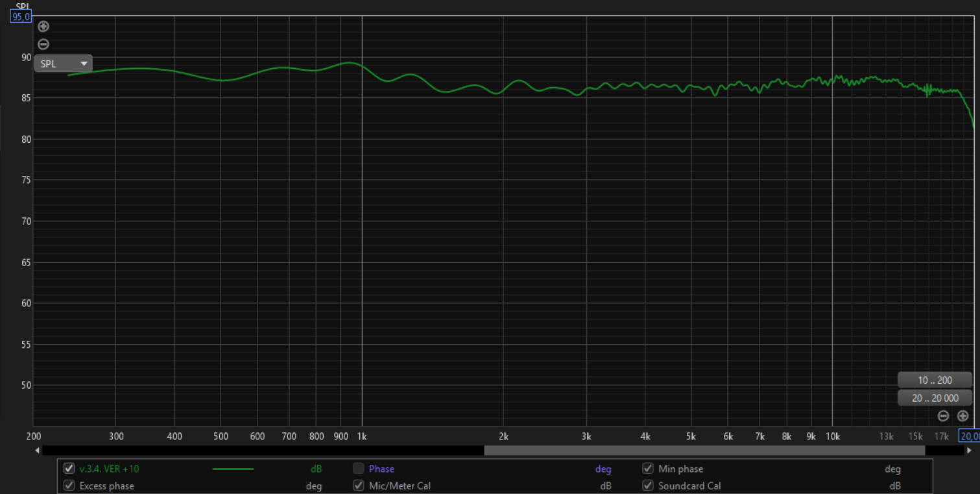Uncheck the Excess phase checkbox
This screenshot has width=980, height=494.
[69, 486]
